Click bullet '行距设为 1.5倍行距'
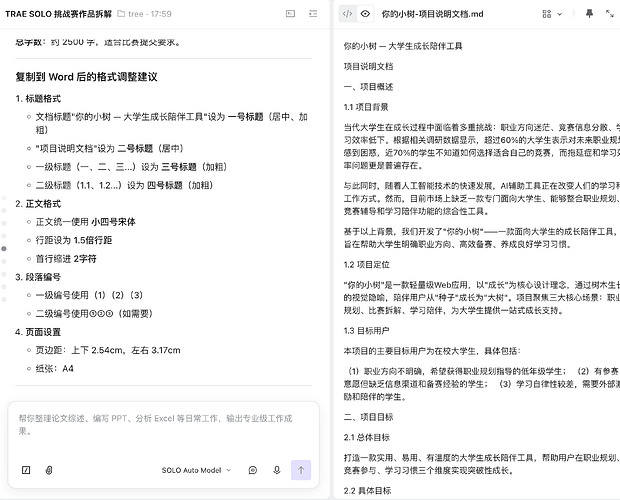The width and height of the screenshot is (620, 500). [74, 240]
